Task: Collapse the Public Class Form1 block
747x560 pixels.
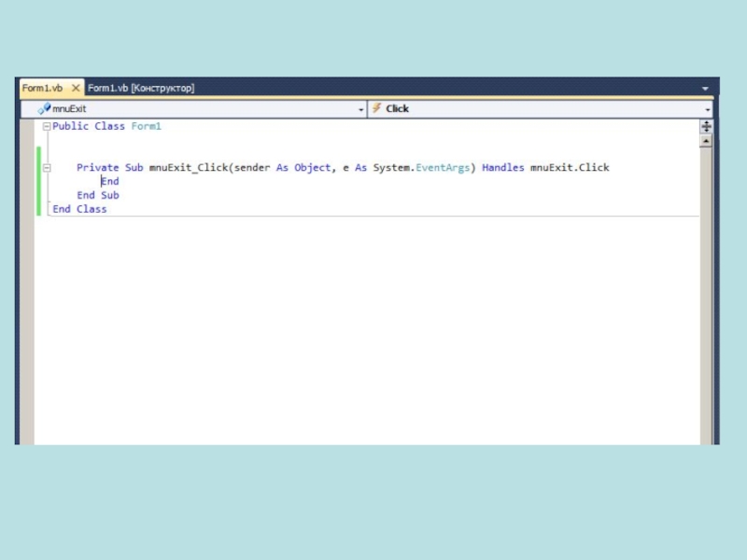Action: click(x=47, y=126)
